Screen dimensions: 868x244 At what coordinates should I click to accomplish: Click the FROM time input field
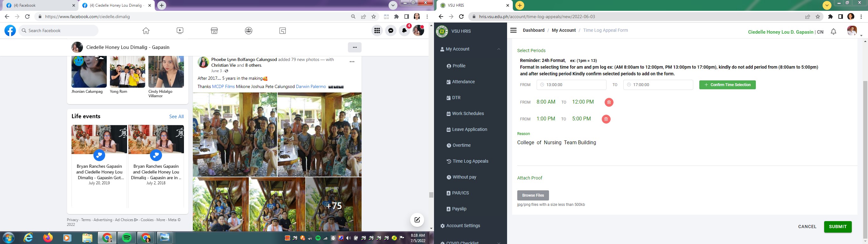(x=571, y=85)
